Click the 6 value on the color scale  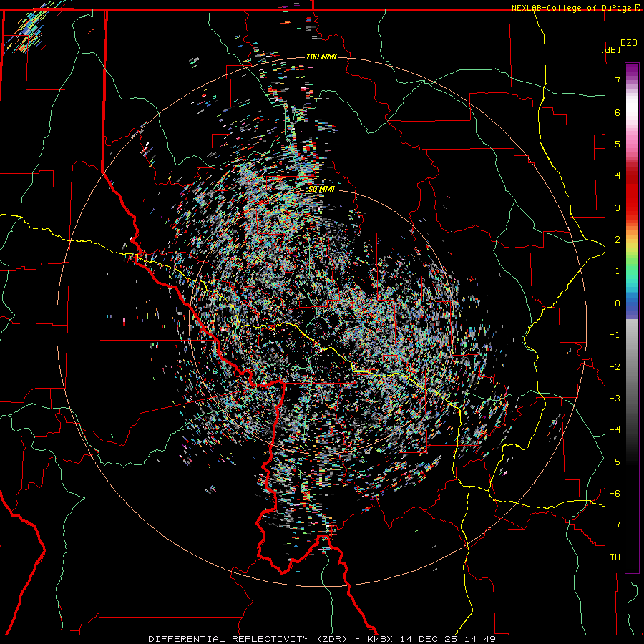pos(618,112)
